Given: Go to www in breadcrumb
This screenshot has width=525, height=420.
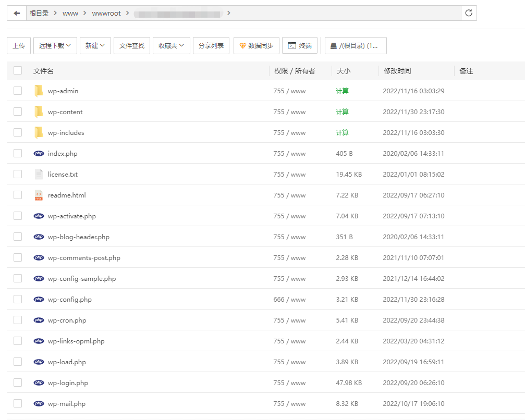Looking at the screenshot, I should (70, 14).
